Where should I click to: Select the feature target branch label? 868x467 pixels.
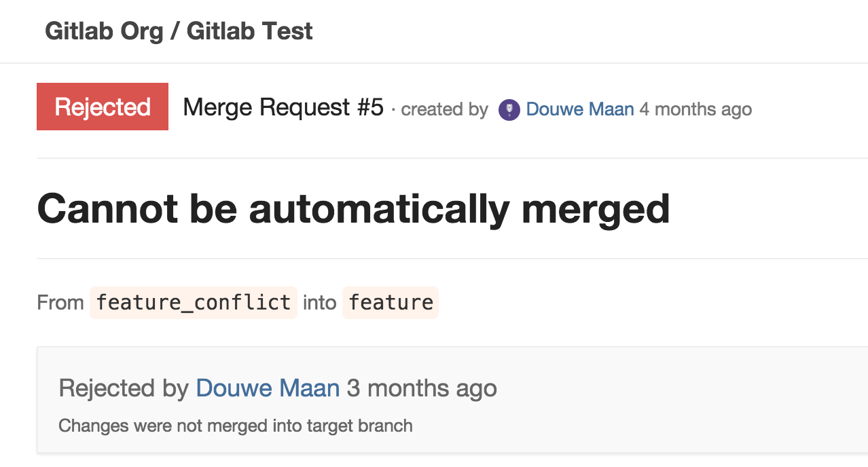coord(391,302)
